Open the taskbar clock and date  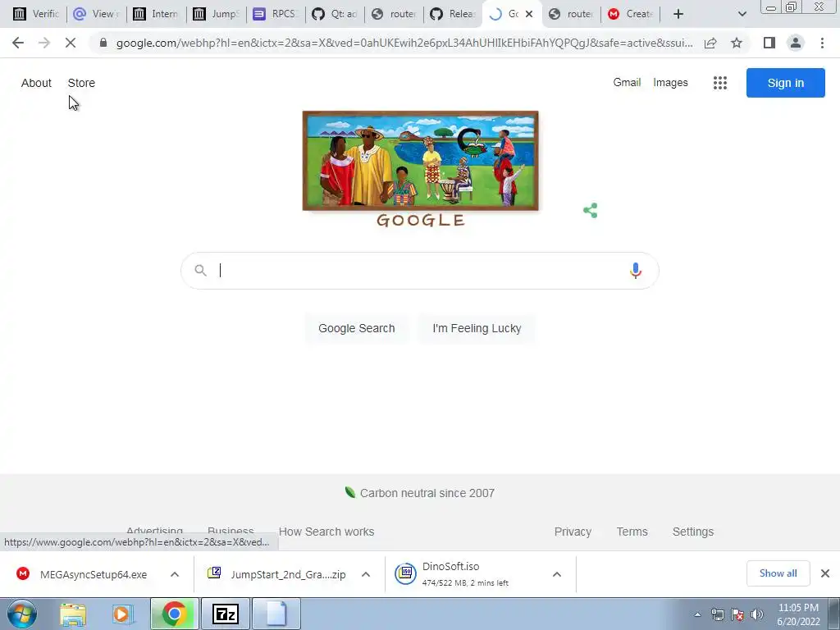tap(798, 614)
